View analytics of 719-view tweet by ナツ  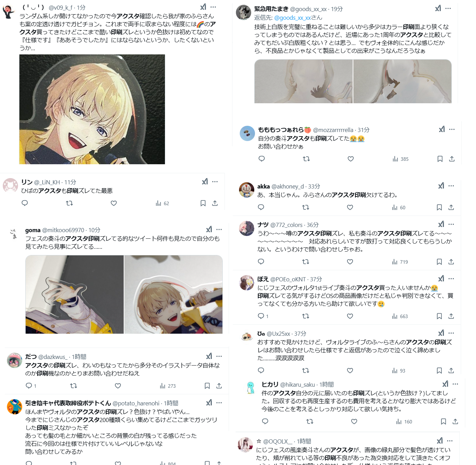[400, 262]
